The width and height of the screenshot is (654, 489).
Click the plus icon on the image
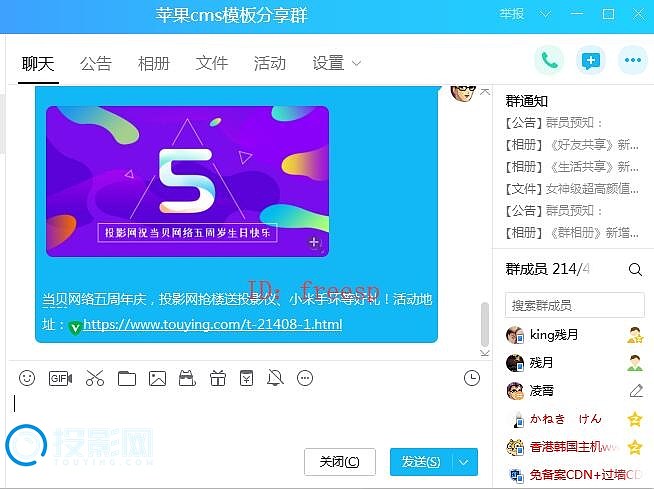(314, 242)
